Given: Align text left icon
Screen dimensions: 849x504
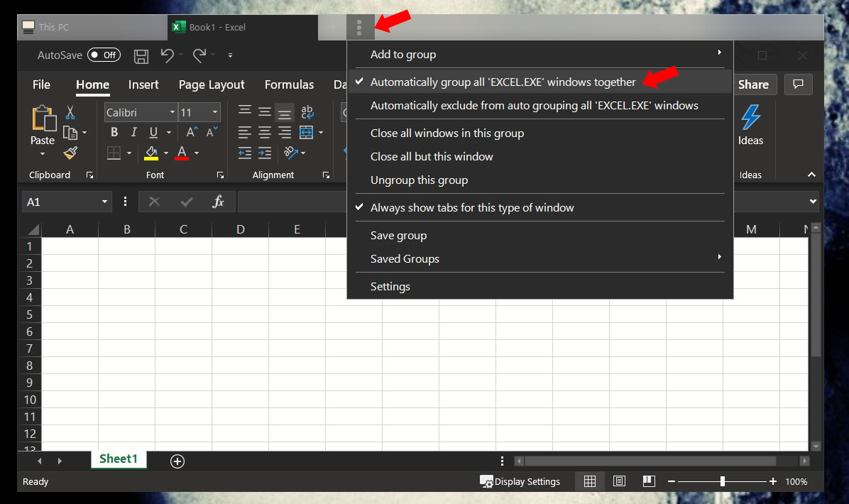Looking at the screenshot, I should click(245, 132).
